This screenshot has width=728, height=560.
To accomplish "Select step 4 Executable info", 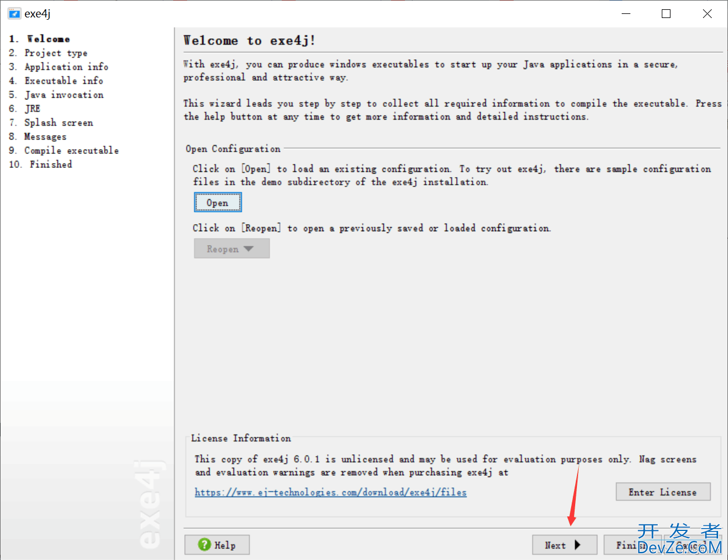I will 56,81.
